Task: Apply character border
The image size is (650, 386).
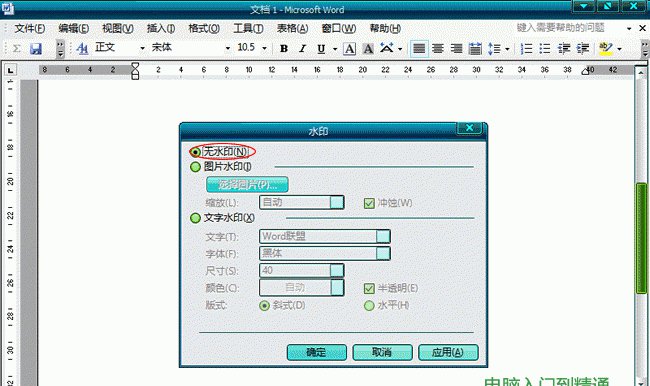Action: click(x=349, y=49)
